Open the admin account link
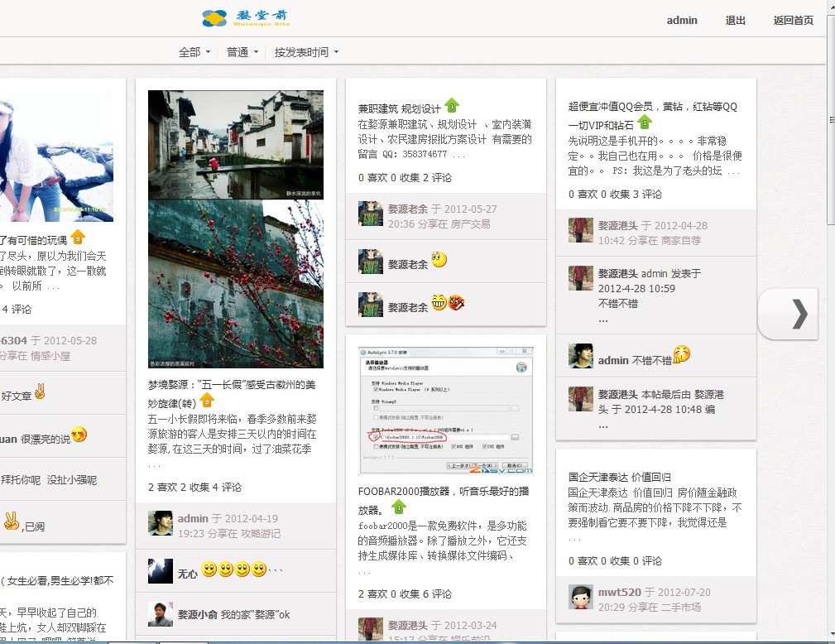 pyautogui.click(x=682, y=20)
